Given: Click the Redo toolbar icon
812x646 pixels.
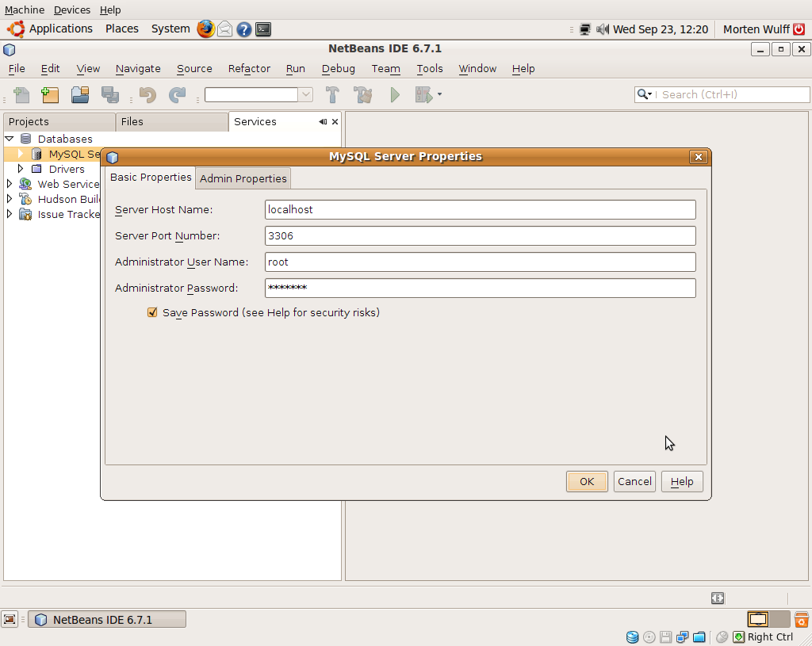Looking at the screenshot, I should (177, 95).
